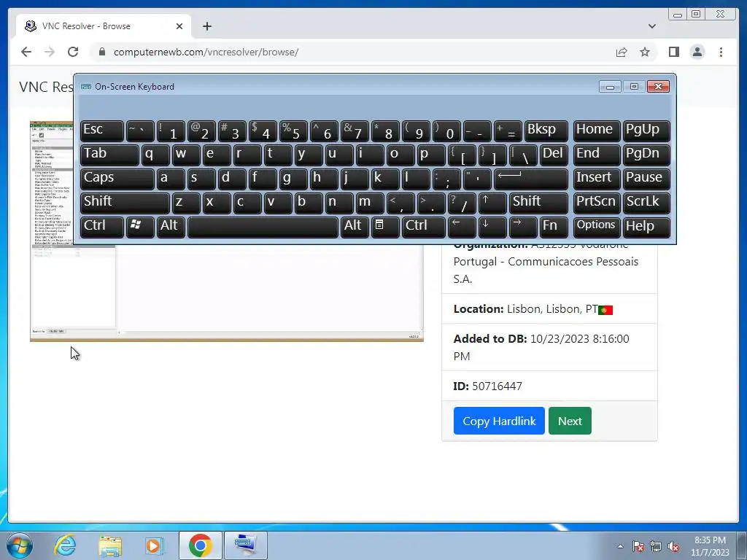Click the space bar key
Screen dimensions: 747x560
[263, 227]
